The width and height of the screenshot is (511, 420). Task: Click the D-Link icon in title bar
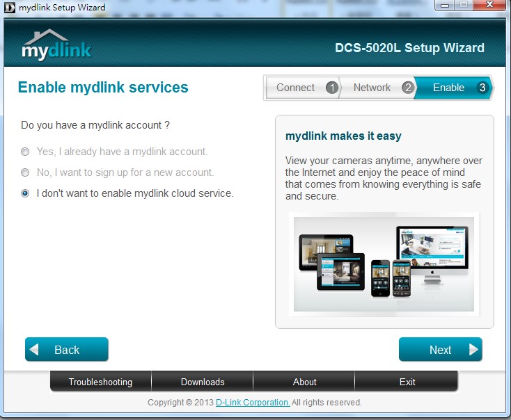(x=10, y=8)
